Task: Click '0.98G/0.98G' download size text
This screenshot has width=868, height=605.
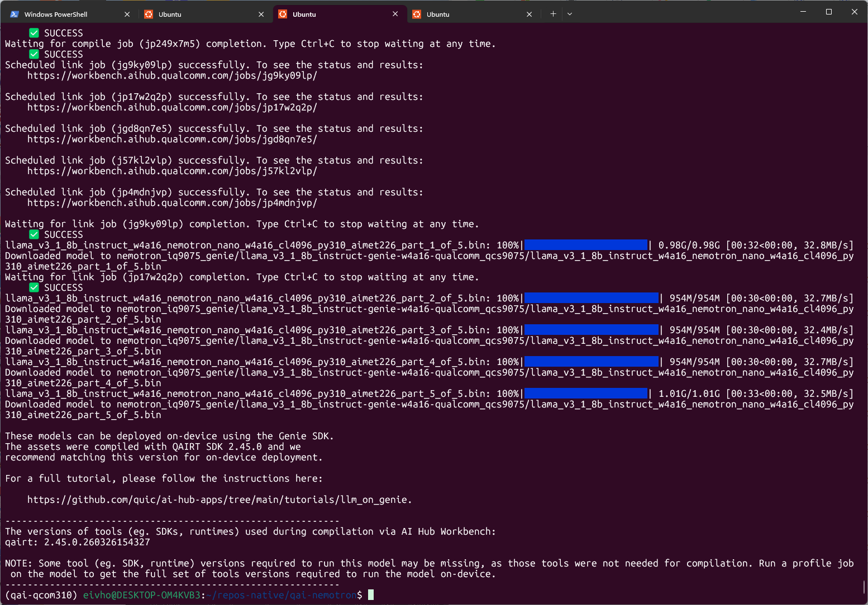Action: [x=689, y=245]
